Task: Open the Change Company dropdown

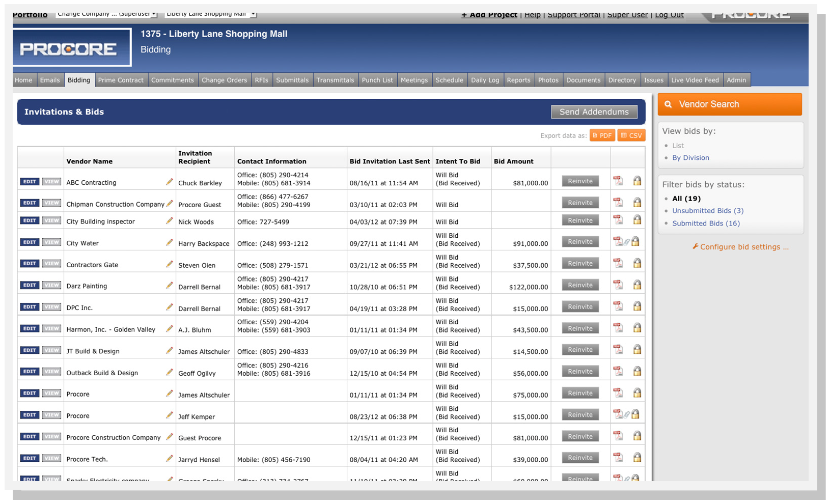Action: 106,14
